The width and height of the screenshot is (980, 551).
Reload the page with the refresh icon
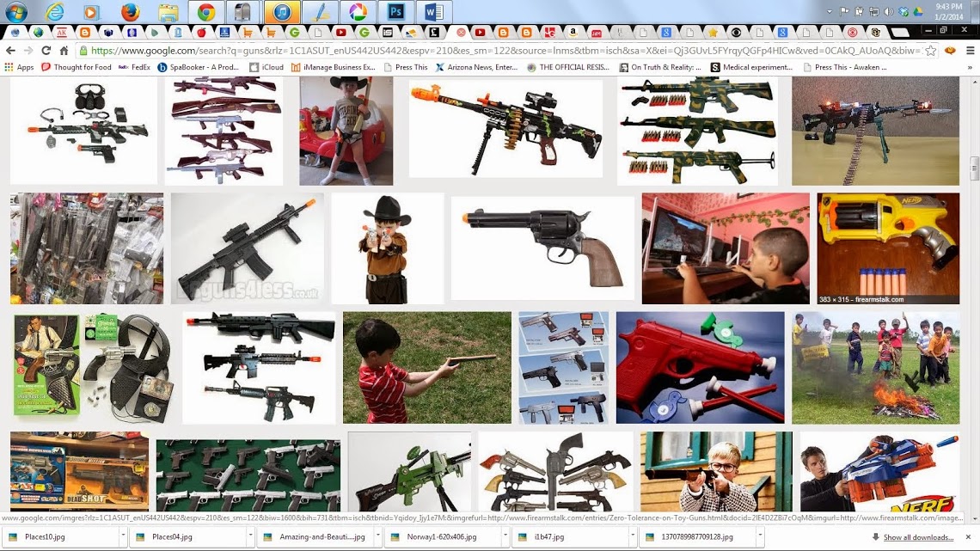46,51
